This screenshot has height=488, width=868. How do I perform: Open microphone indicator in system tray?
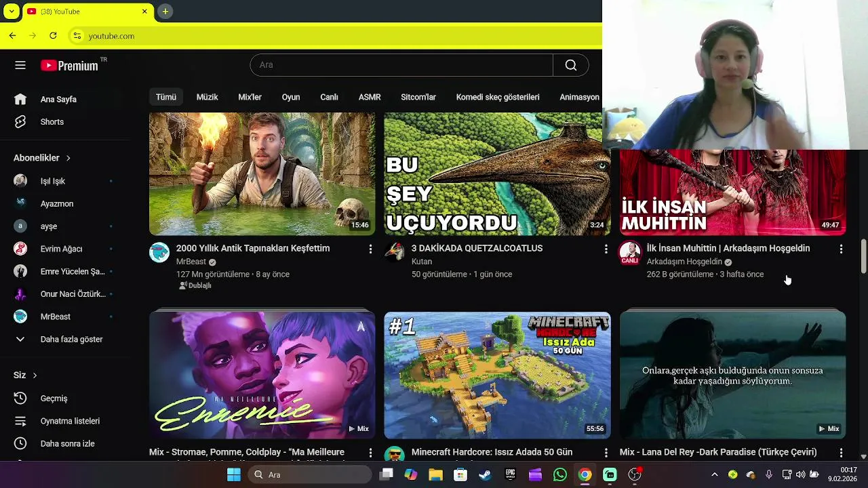pyautogui.click(x=769, y=474)
